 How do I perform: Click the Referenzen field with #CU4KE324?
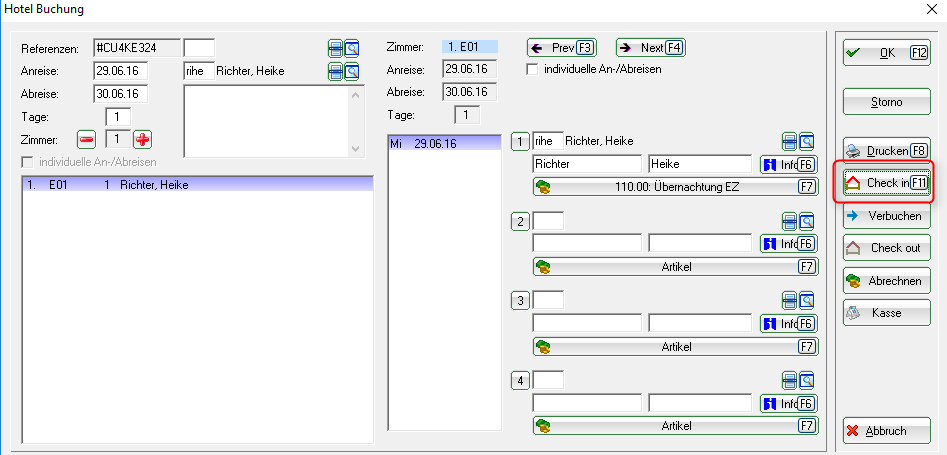(x=137, y=48)
